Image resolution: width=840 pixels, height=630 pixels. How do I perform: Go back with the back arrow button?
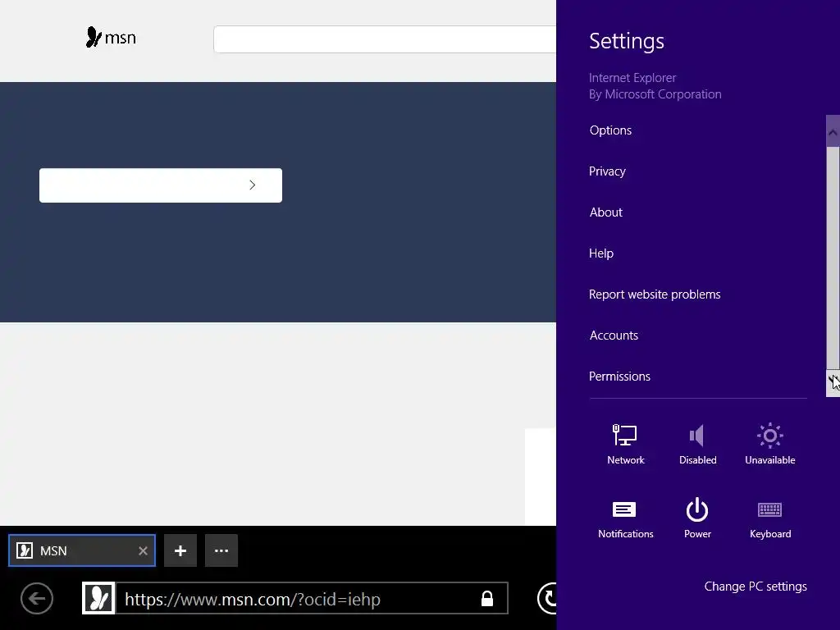37,598
